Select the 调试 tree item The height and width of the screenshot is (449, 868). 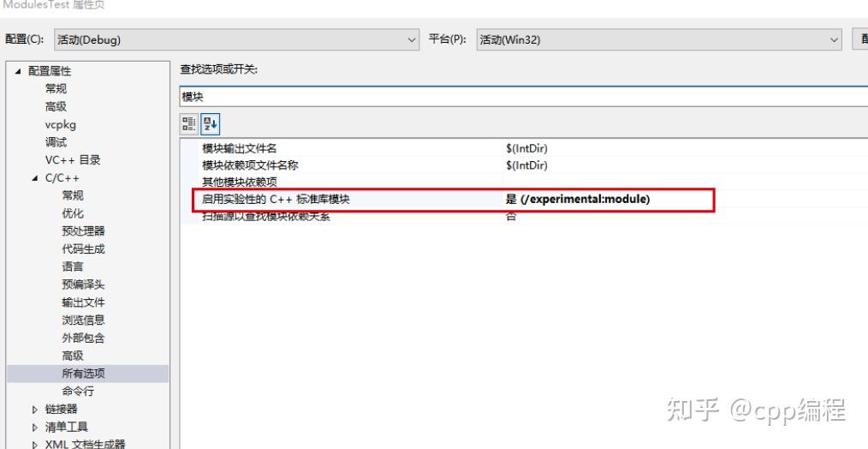tap(56, 142)
